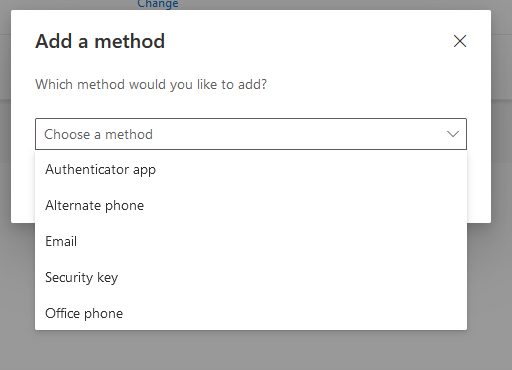The height and width of the screenshot is (370, 512).
Task: Add an office phone sign-in method
Action: (x=251, y=313)
